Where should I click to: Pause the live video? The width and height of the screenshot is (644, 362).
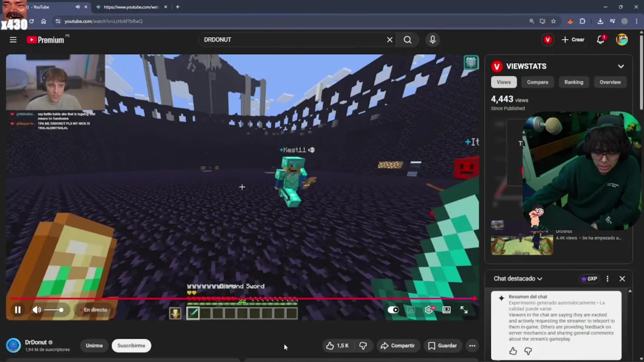(18, 310)
